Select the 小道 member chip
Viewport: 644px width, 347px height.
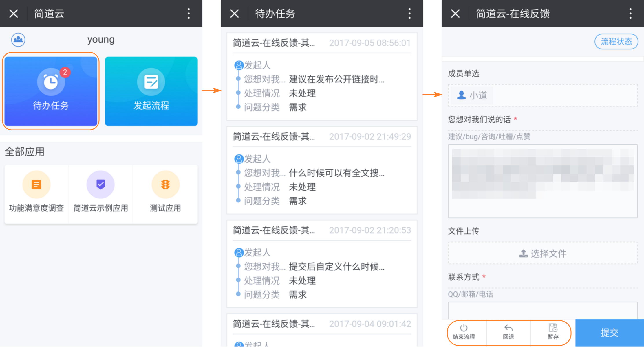[x=472, y=95]
